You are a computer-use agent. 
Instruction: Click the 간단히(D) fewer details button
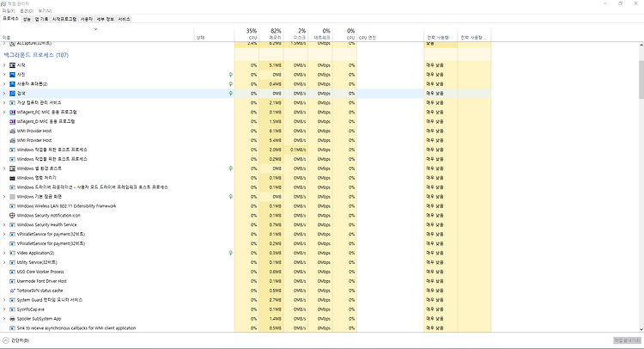pos(16,340)
